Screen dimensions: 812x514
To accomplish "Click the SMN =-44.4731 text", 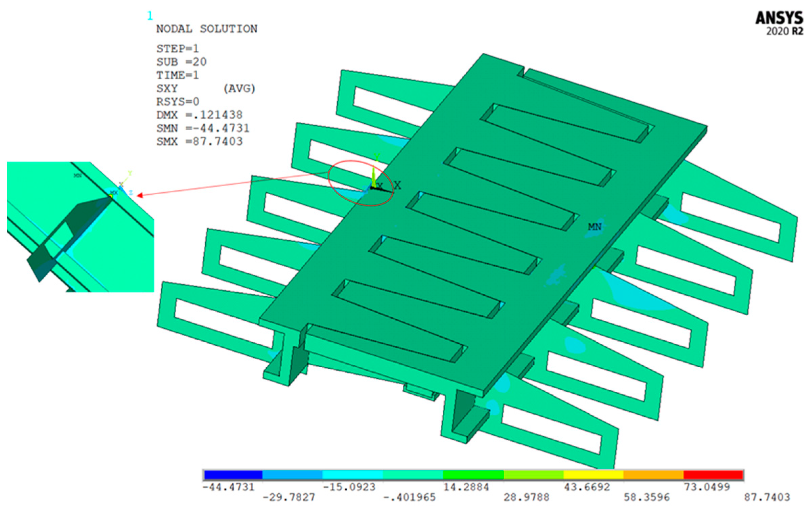I will 203,128.
